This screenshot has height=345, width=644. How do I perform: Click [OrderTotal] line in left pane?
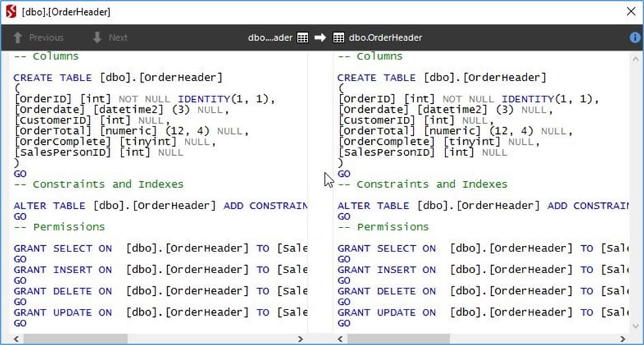pyautogui.click(x=132, y=131)
